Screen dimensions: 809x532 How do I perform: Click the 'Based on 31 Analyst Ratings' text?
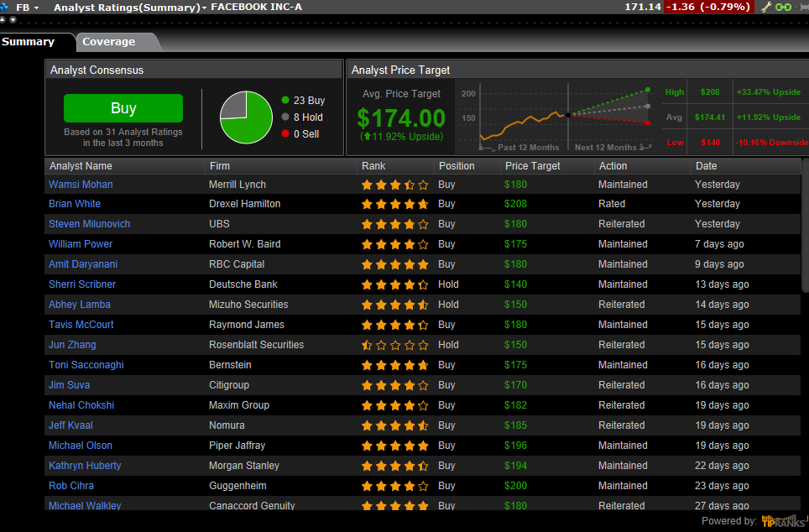click(x=123, y=132)
